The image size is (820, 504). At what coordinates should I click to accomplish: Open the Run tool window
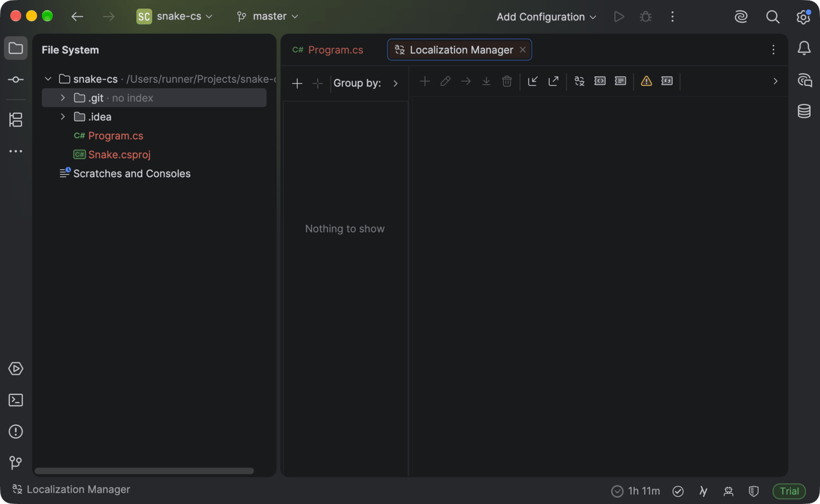tap(16, 369)
